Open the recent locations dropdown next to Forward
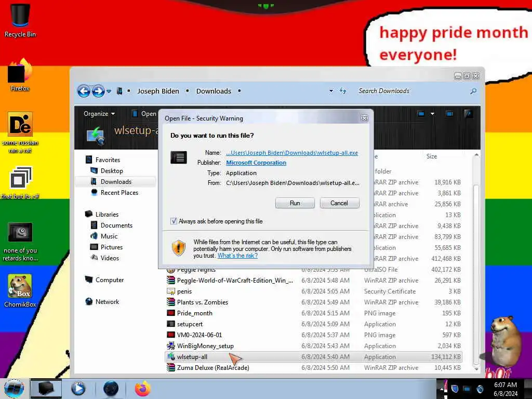532x399 pixels. click(109, 91)
